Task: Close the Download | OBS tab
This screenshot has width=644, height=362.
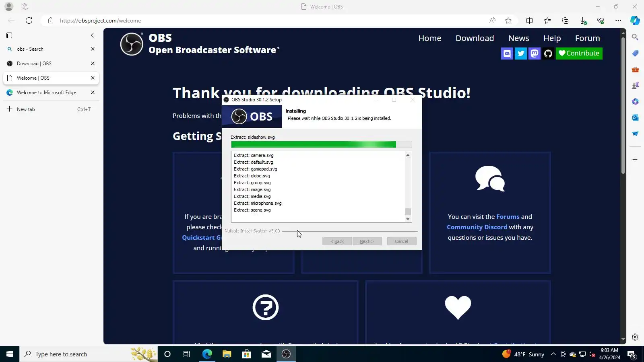Action: 93,64
